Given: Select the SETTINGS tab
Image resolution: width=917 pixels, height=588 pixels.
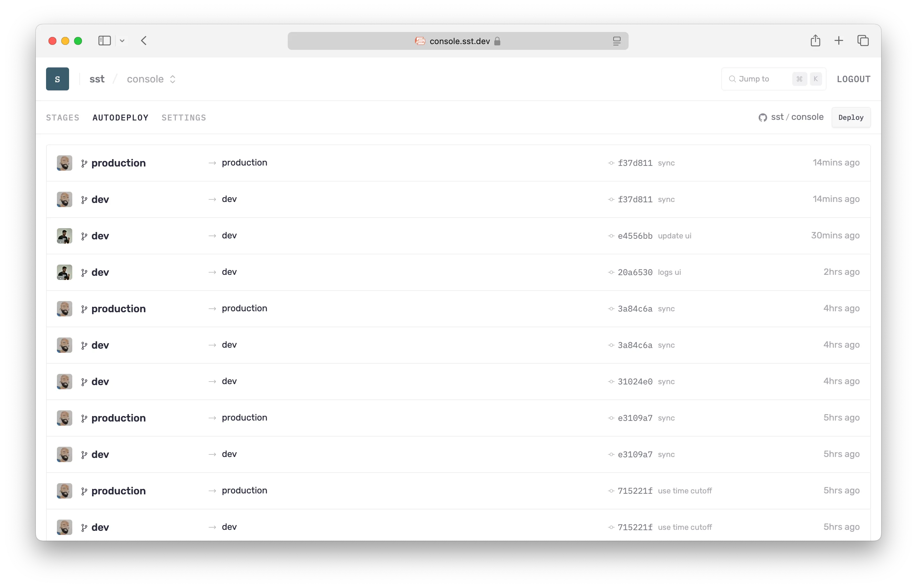Looking at the screenshot, I should [x=184, y=117].
